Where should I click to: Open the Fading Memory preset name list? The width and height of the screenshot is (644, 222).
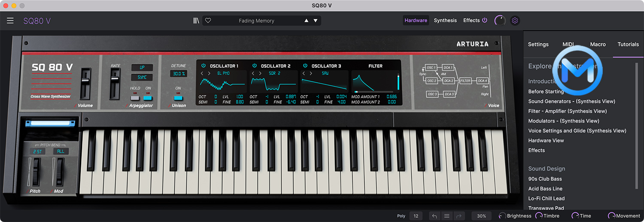point(256,21)
